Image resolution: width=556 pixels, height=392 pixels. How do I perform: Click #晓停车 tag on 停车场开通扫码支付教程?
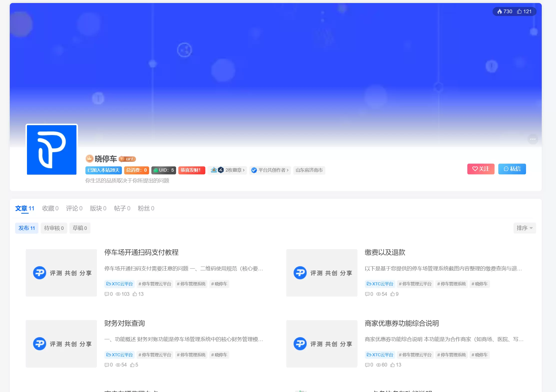(219, 284)
